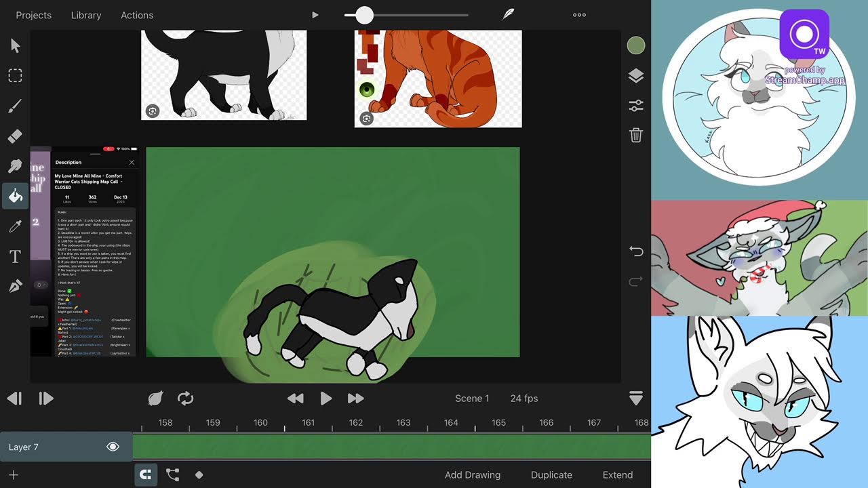Click the black-and-white cat reference image
Image resolution: width=868 pixels, height=488 pixels.
pyautogui.click(x=224, y=75)
